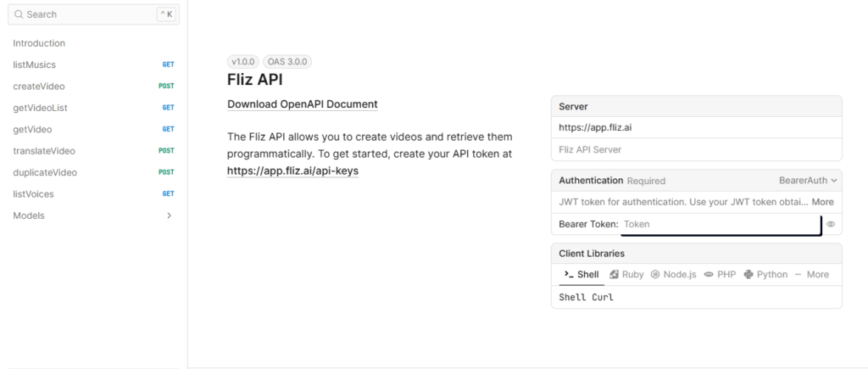The width and height of the screenshot is (868, 369).
Task: Click the Server panel header
Action: [x=697, y=106]
